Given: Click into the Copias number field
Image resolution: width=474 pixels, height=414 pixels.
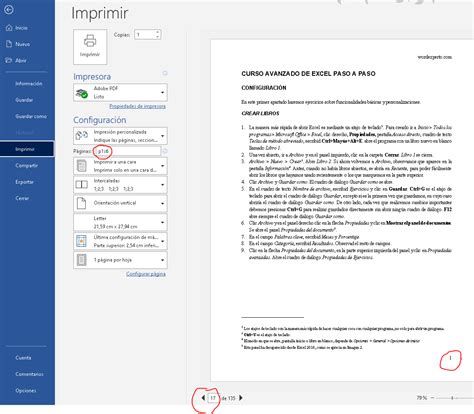Looking at the screenshot, I should coord(145,35).
